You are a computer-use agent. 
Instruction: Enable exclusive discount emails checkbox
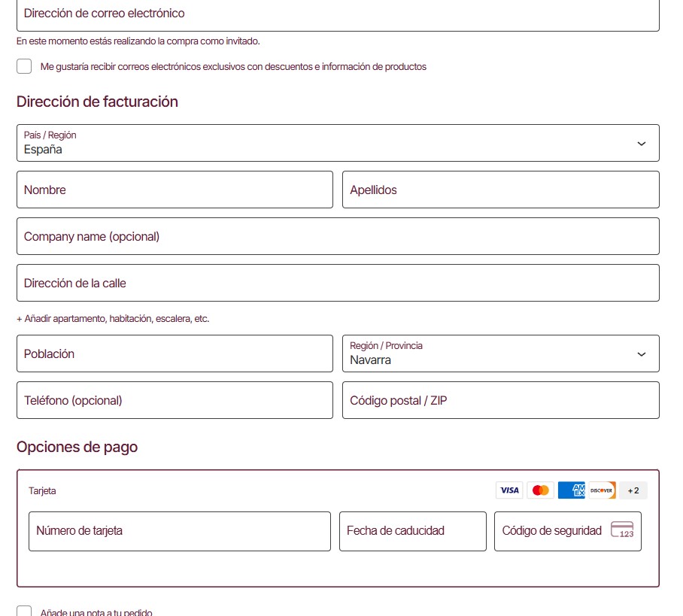[24, 66]
